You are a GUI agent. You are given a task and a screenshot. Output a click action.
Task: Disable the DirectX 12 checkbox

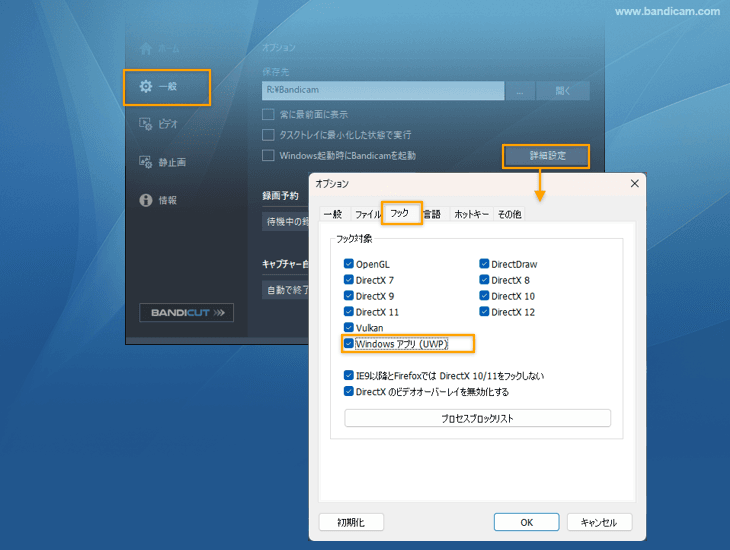click(484, 312)
